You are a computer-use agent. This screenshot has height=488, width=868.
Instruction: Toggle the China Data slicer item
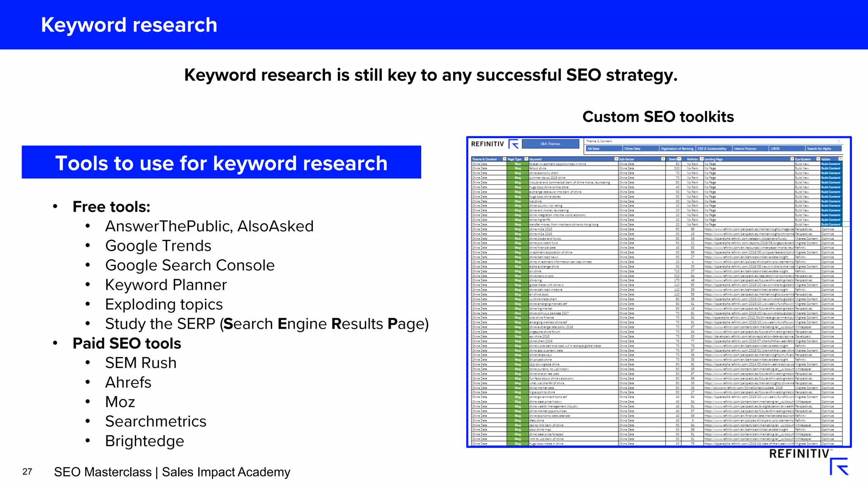coord(641,149)
